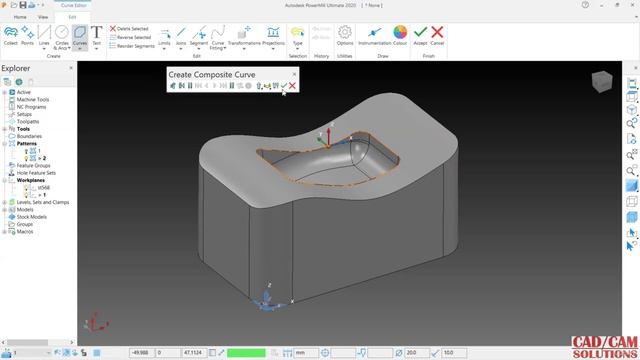This screenshot has width=640, height=360.
Task: Open the Limits dropdown arrow
Action: coord(164,49)
